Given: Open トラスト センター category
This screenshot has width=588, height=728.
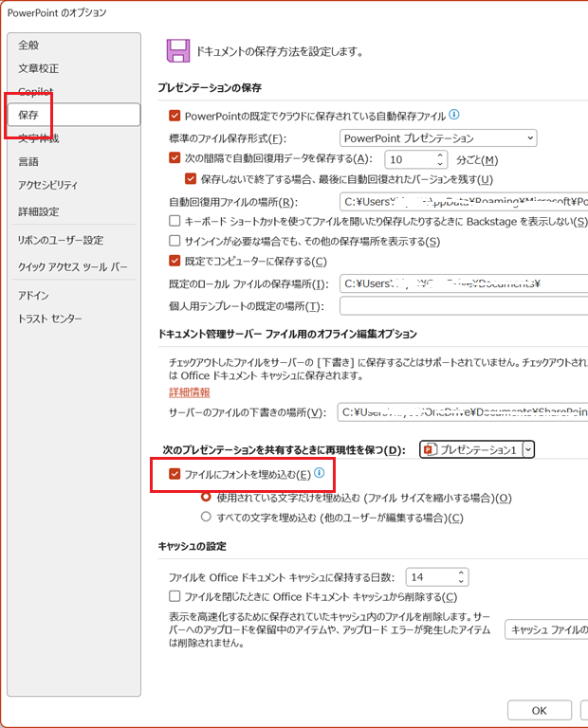Looking at the screenshot, I should pos(49,319).
